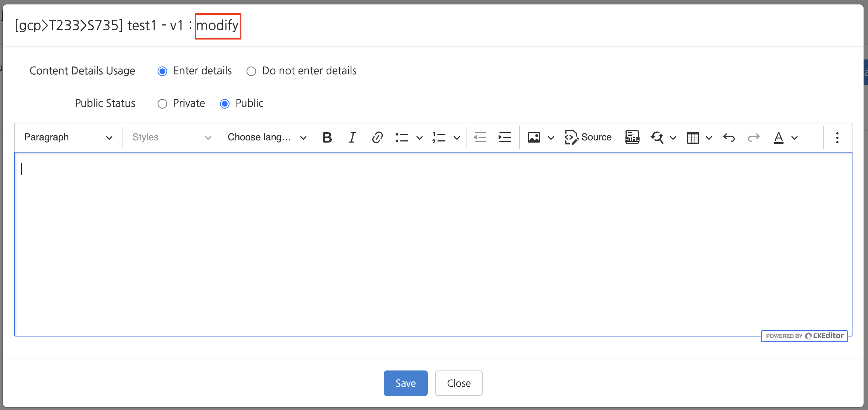Click the Close button
868x410 pixels.
[458, 383]
